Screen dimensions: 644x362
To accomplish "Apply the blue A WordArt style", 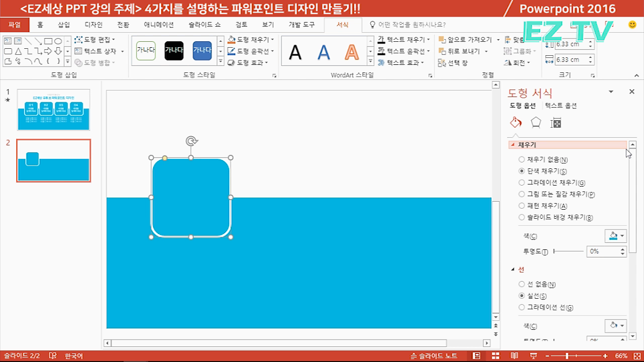I will pos(324,52).
